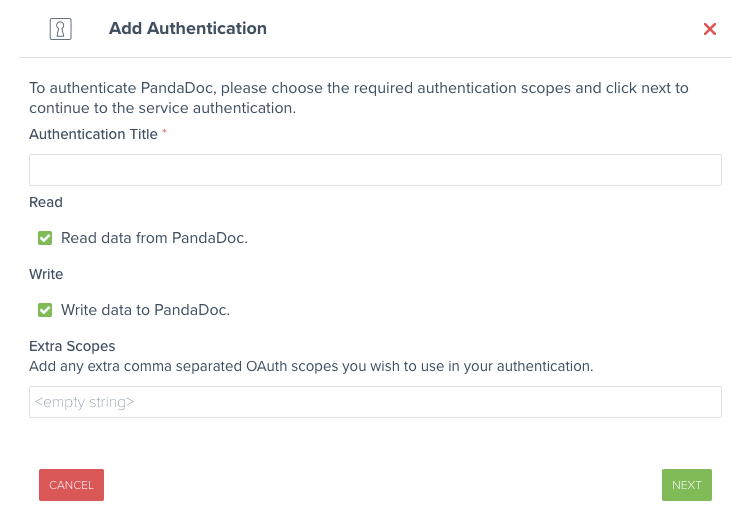
Task: Click the "Read data from PandaDoc." label
Action: click(154, 238)
